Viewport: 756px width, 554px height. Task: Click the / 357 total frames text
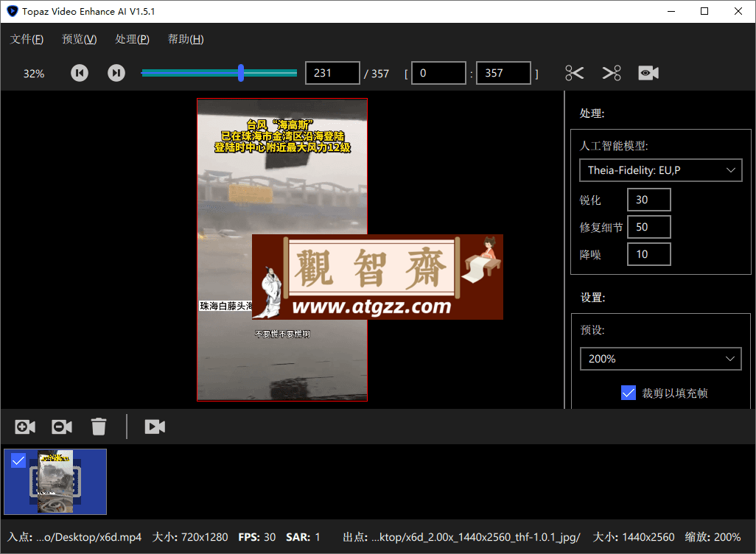pos(377,74)
